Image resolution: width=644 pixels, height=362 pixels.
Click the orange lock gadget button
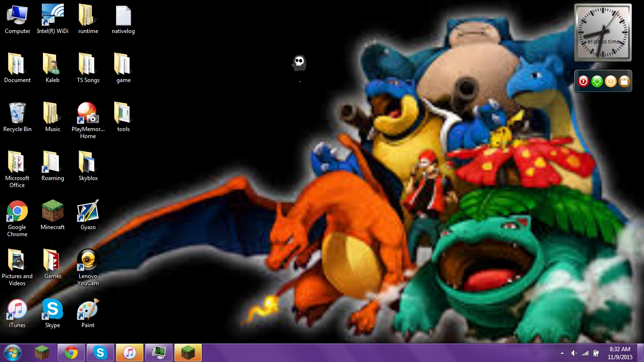(624, 81)
